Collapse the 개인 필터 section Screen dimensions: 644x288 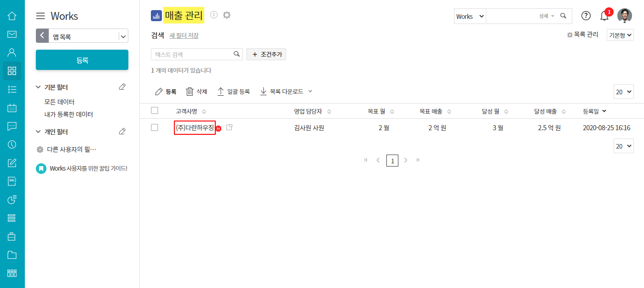click(39, 132)
